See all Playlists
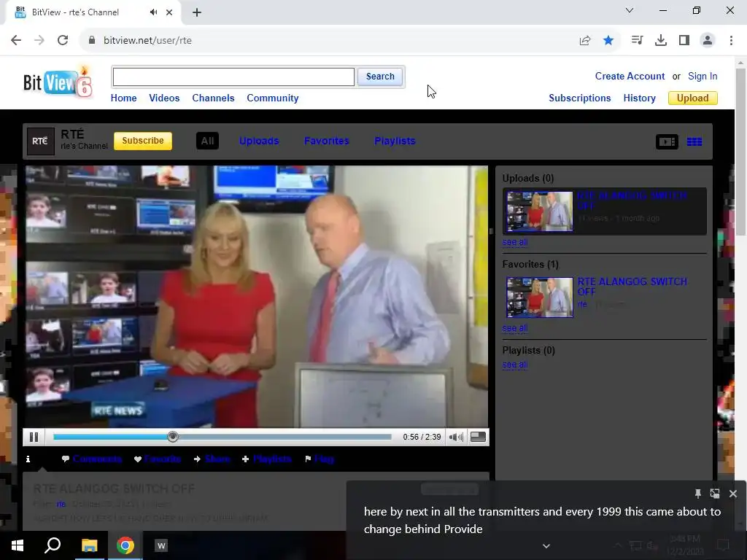 coord(514,365)
